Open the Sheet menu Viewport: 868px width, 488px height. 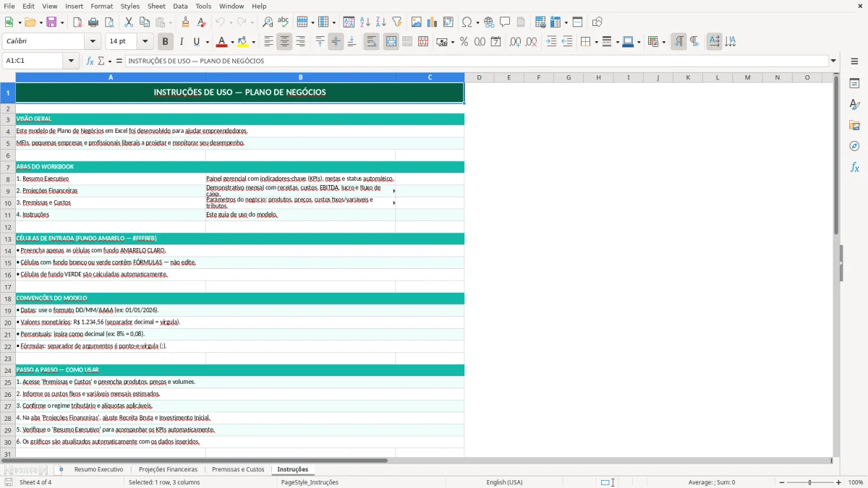coord(156,6)
